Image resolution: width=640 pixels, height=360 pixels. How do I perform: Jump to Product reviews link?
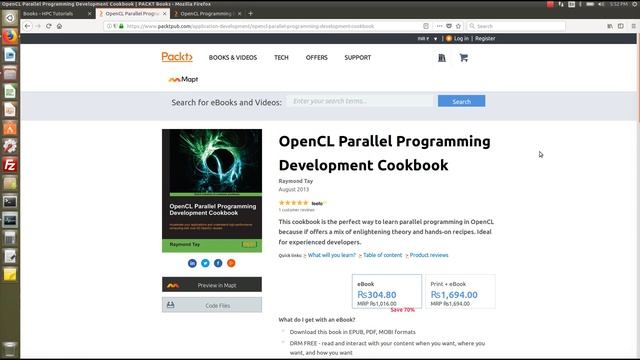[429, 255]
